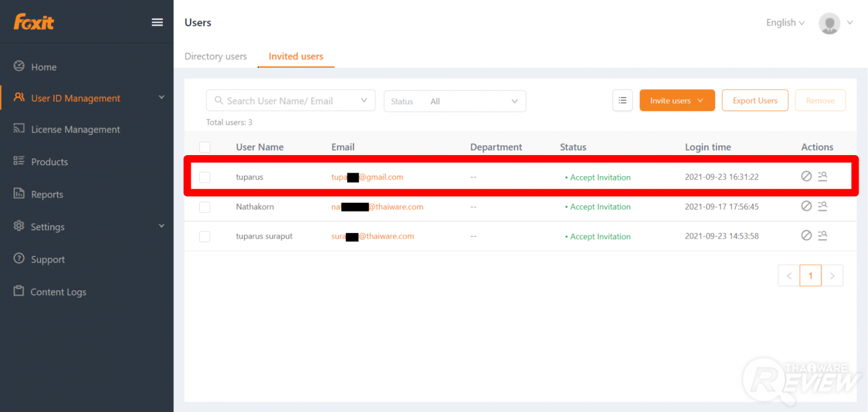Select the Invited users tab
This screenshot has height=412, width=868.
[x=296, y=56]
